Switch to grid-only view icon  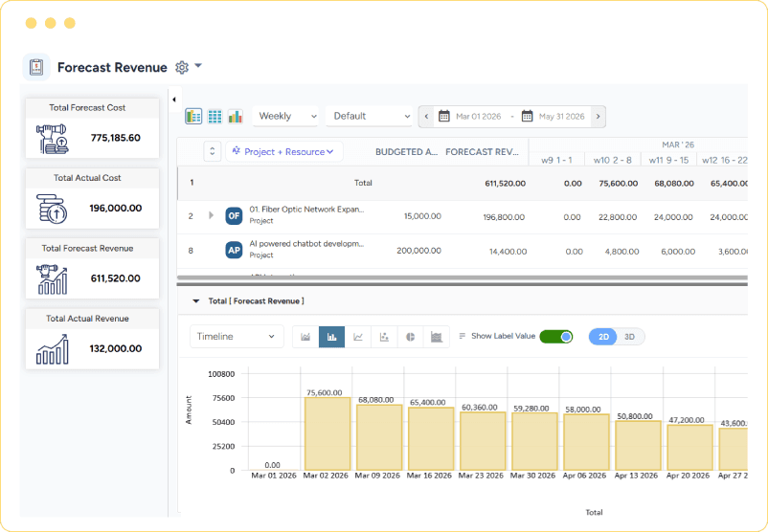pos(215,117)
